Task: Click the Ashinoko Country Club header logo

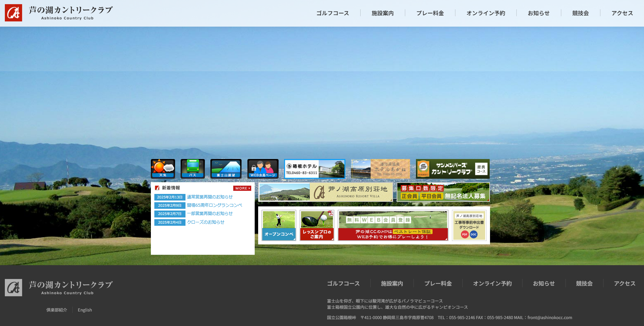Action: [x=59, y=13]
